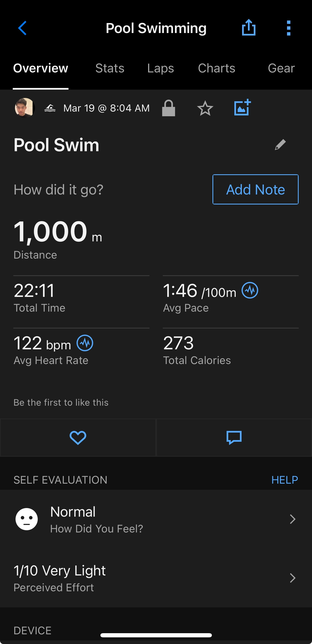The width and height of the screenshot is (312, 644).
Task: Tap the Avg Pace chart icon
Action: (x=250, y=291)
